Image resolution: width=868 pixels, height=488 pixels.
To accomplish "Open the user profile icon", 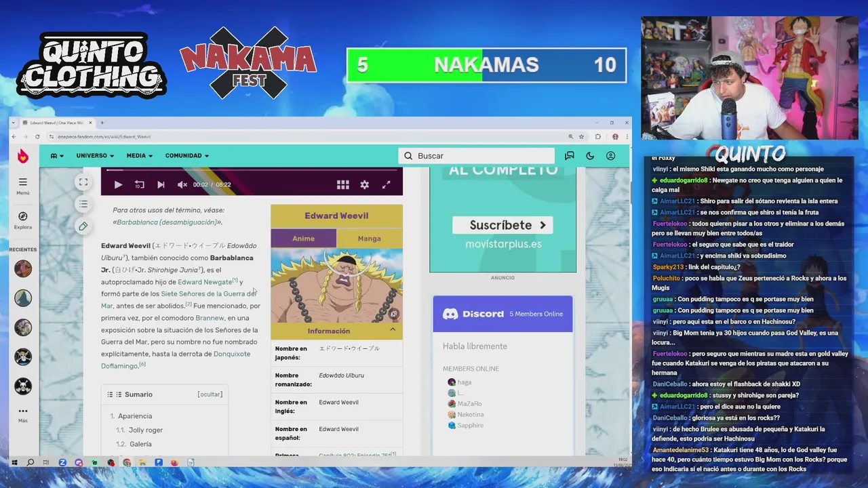I will pos(611,156).
